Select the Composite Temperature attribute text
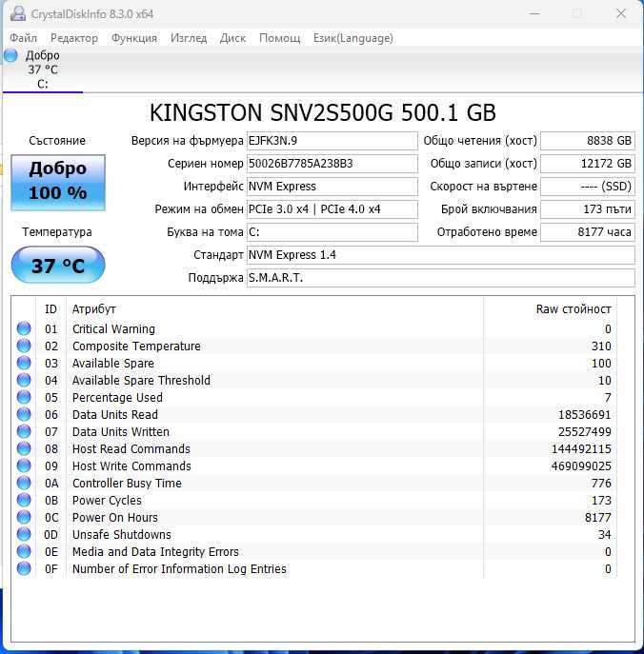 pyautogui.click(x=136, y=347)
